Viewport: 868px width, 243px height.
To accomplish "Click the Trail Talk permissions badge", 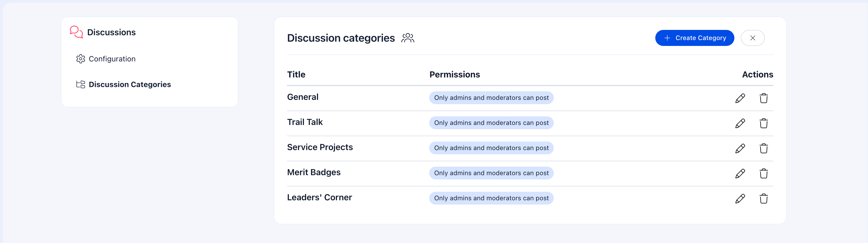I will (491, 123).
